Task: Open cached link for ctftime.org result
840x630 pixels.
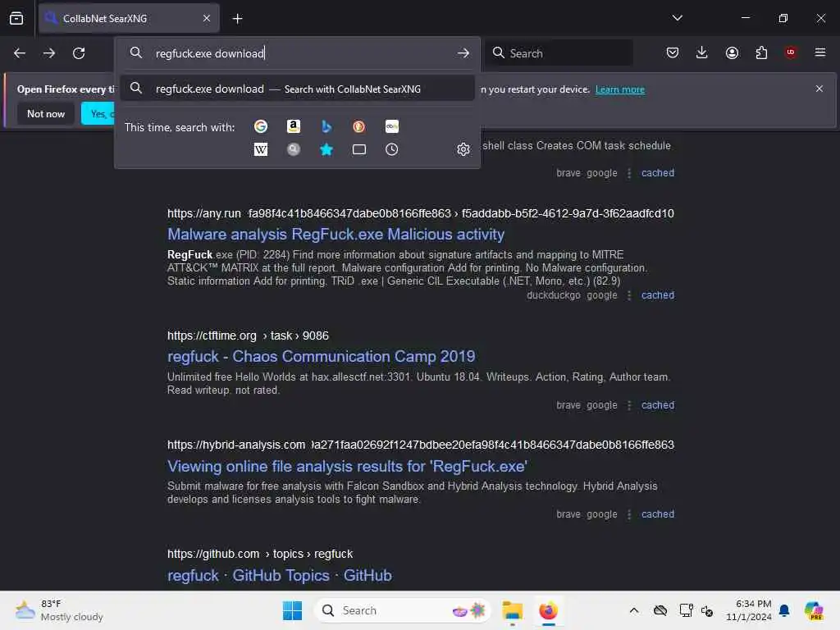Action: [658, 405]
